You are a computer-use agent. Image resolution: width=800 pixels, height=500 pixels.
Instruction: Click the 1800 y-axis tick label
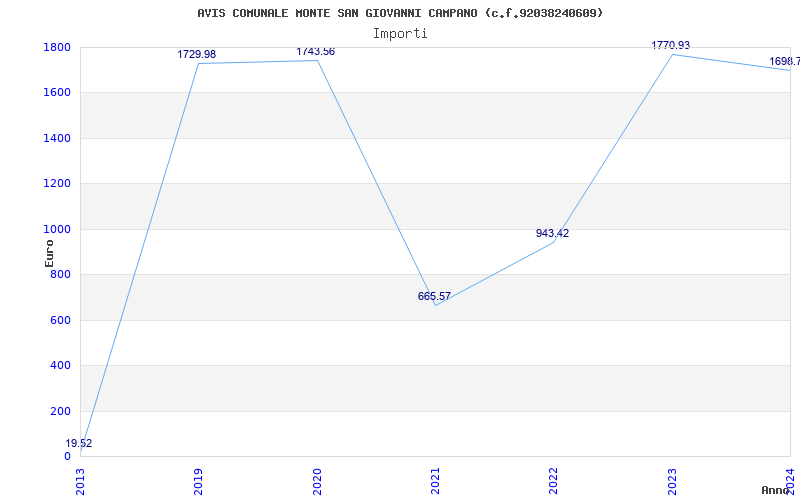click(57, 47)
